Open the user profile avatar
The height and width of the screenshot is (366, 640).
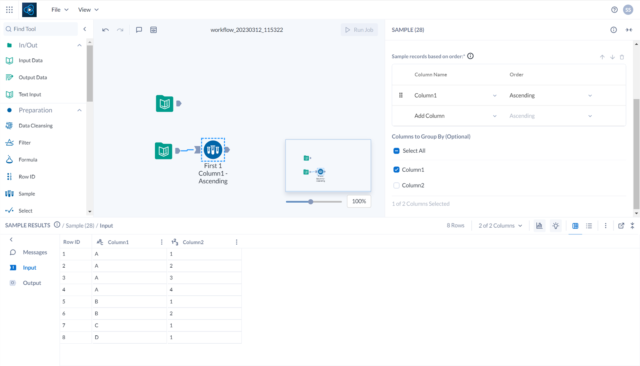pos(628,10)
